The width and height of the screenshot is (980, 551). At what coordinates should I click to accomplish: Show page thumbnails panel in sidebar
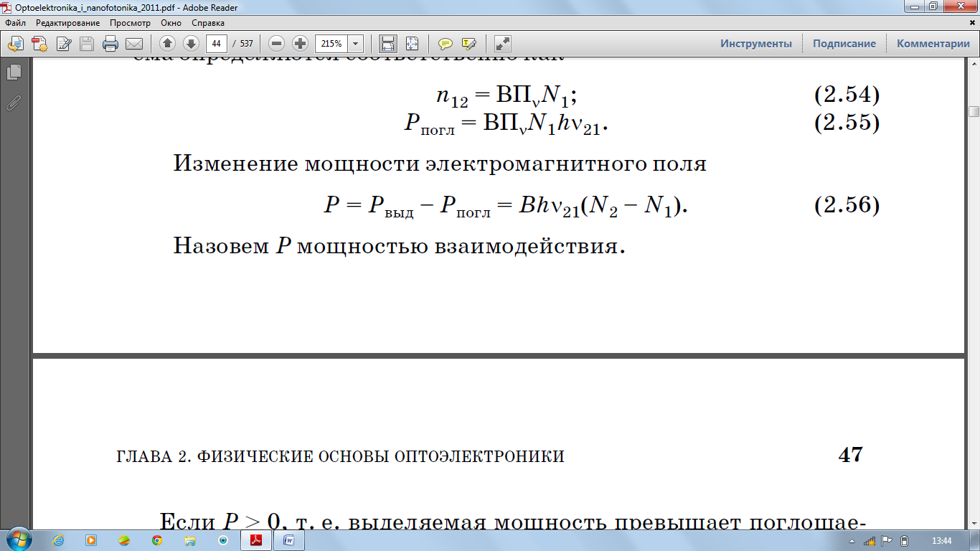(x=14, y=72)
